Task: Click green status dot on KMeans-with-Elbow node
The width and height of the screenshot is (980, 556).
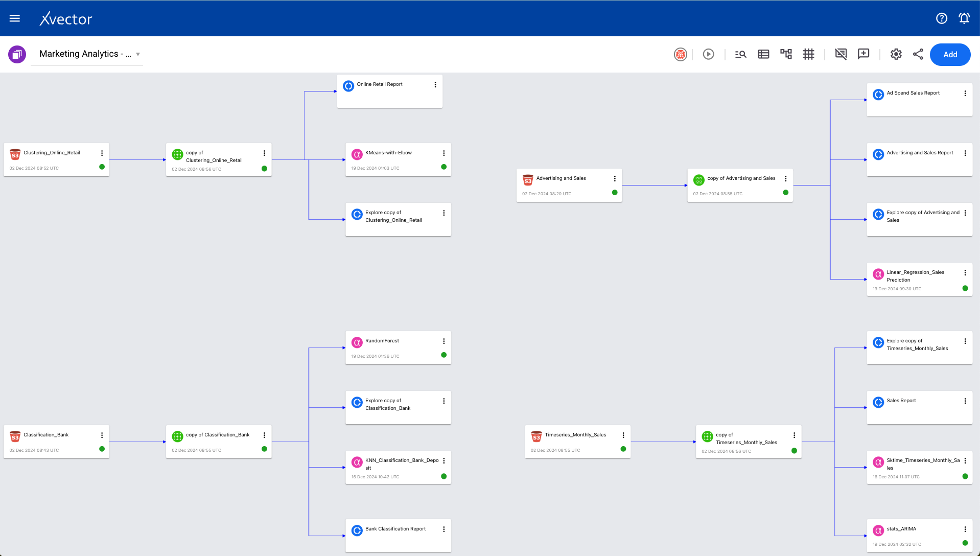Action: coord(444,167)
